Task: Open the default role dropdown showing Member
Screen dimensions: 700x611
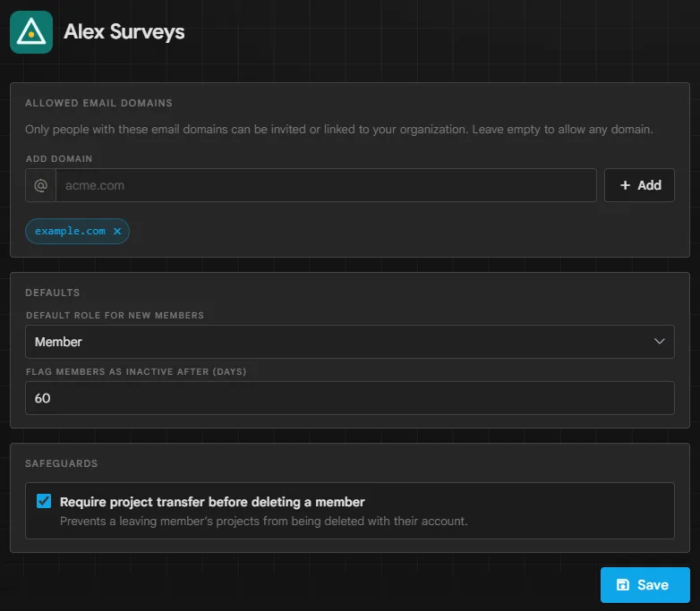Action: [x=350, y=342]
